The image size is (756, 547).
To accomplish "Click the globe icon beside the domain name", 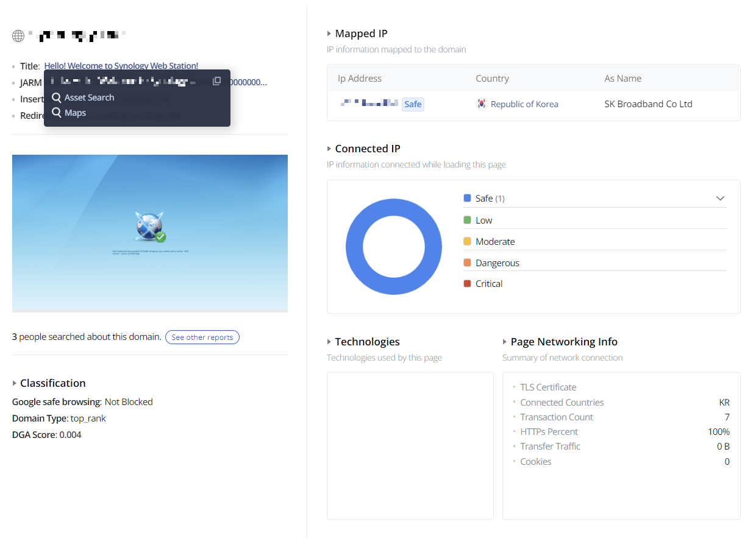I will tap(18, 36).
